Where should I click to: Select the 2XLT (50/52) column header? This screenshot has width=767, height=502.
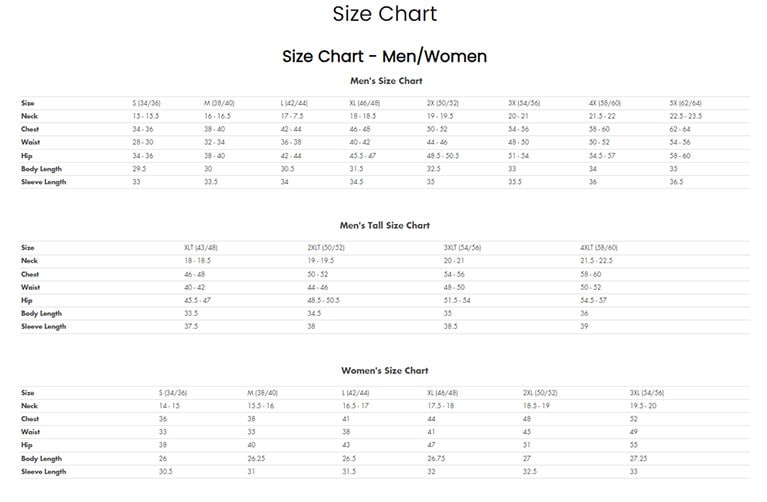point(325,248)
